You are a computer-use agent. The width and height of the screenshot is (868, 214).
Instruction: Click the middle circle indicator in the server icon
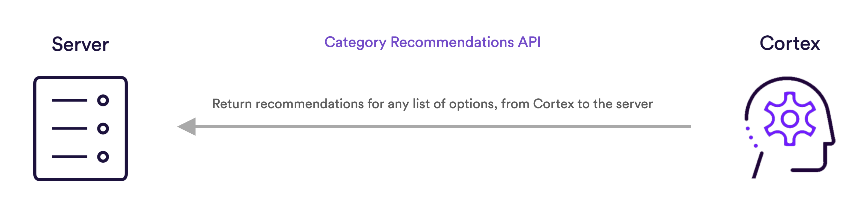click(x=103, y=129)
